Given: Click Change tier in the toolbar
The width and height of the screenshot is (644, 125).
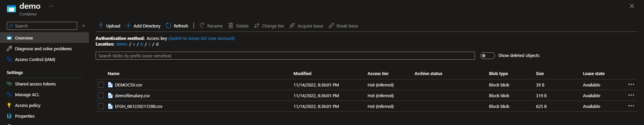Looking at the screenshot, I should coord(269,26).
